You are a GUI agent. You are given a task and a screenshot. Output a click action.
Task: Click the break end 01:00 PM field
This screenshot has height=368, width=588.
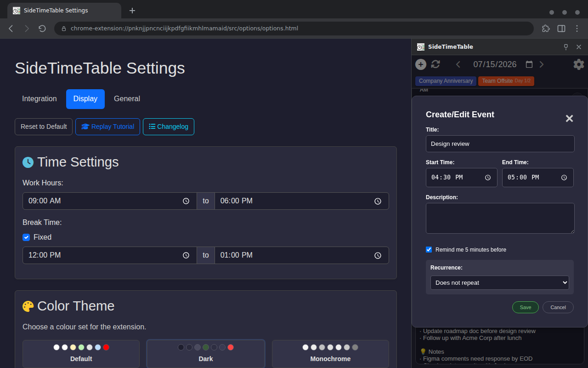301,255
